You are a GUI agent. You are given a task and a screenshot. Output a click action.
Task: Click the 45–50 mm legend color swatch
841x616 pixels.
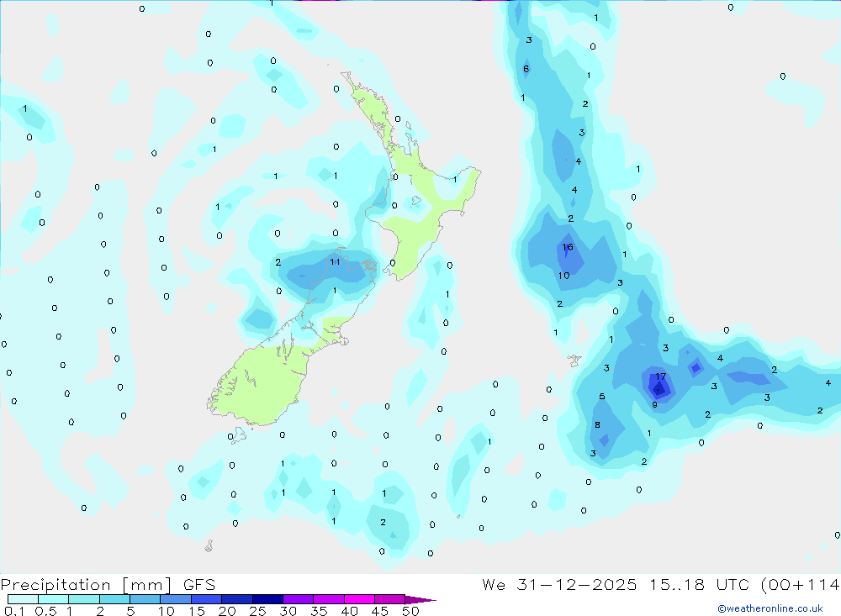[x=390, y=599]
